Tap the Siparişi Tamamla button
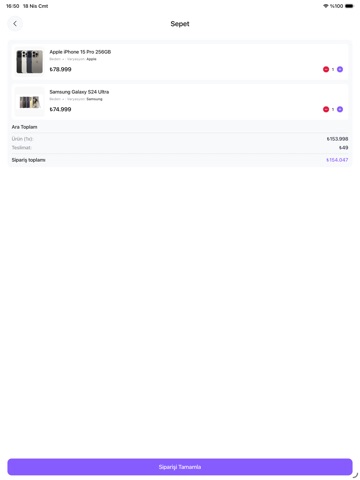 180,467
